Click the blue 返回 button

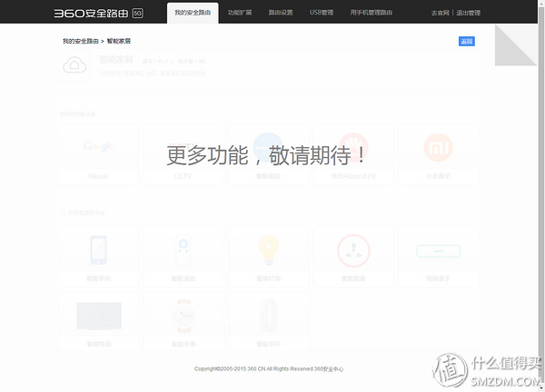point(467,42)
